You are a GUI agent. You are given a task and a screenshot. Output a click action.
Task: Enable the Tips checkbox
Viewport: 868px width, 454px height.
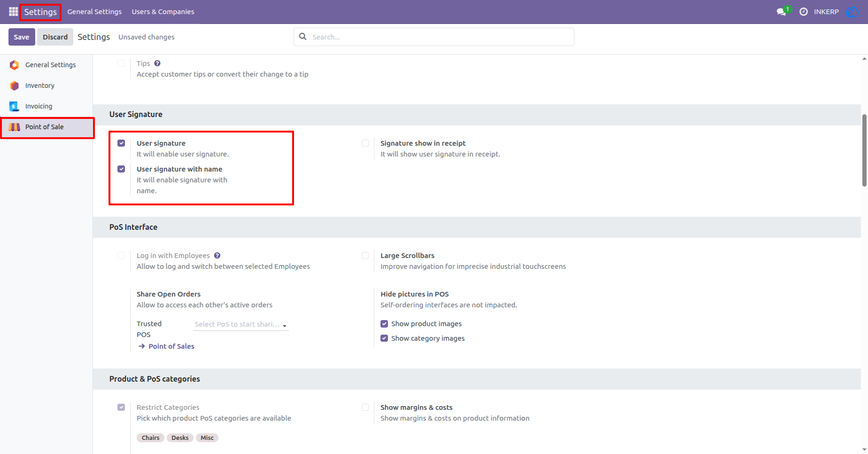coord(121,63)
